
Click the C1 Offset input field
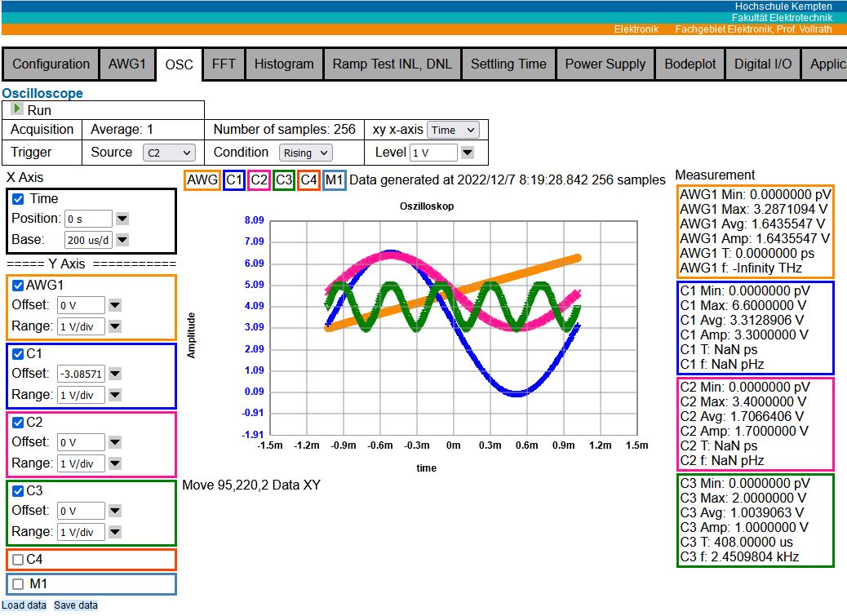pos(80,374)
